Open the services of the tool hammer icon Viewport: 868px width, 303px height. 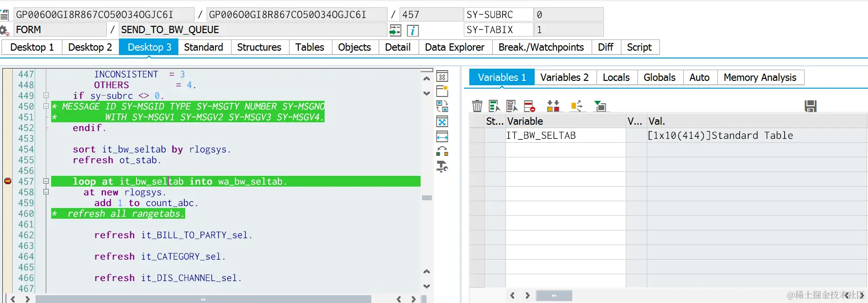click(442, 167)
